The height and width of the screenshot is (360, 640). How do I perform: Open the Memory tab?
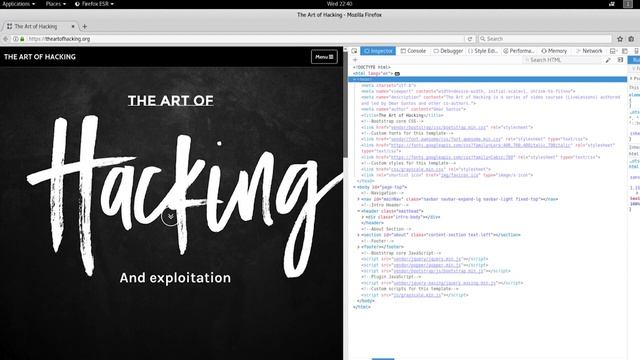point(554,51)
